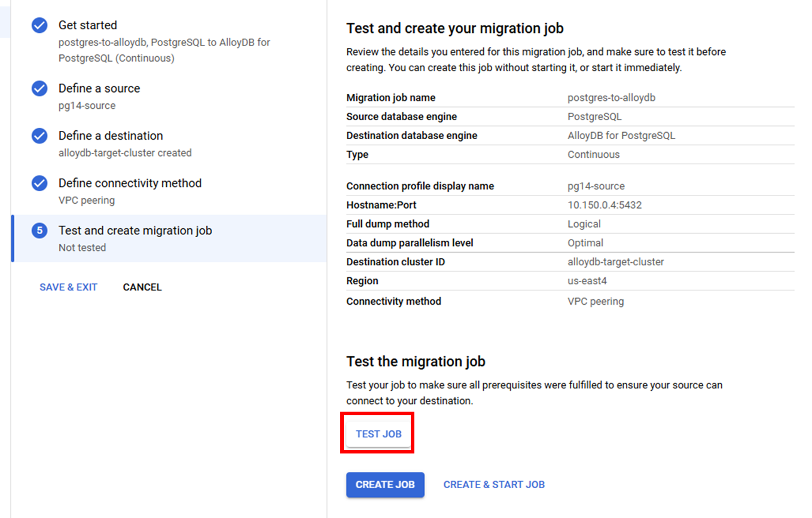This screenshot has width=812, height=518.
Task: Click 'Connection profile display name' label
Action: [x=420, y=186]
